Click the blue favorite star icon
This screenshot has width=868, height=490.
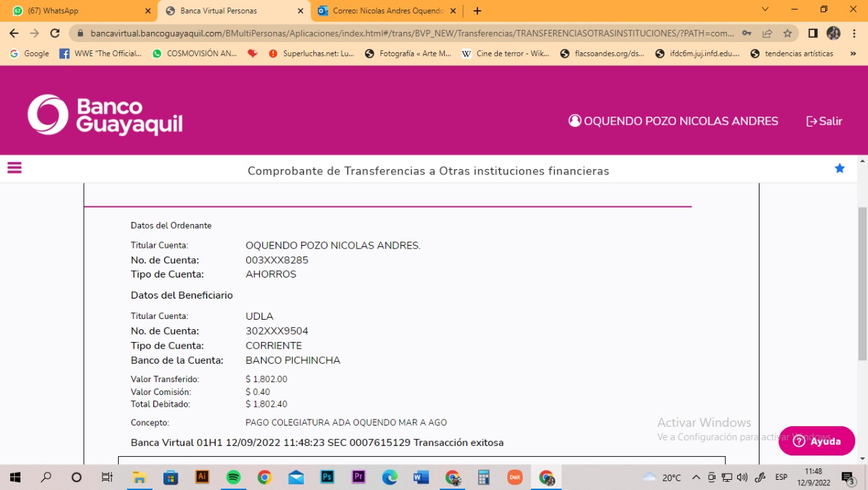pyautogui.click(x=840, y=168)
